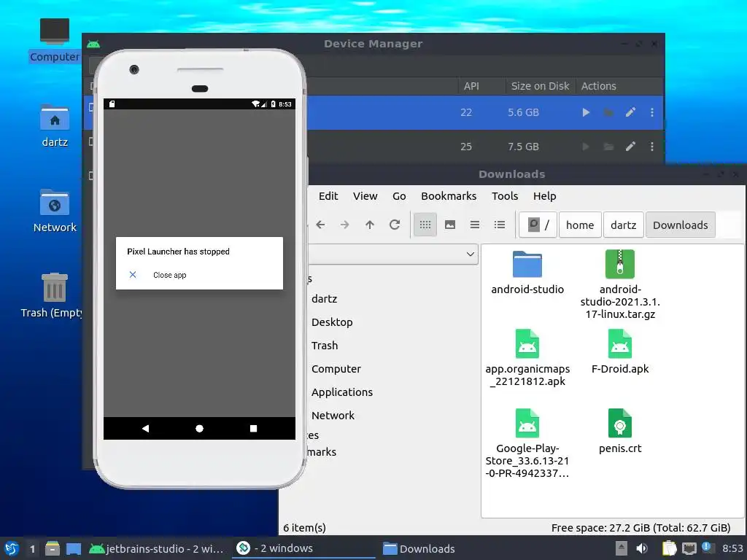Switch to thumbnail view mode
Image resolution: width=747 pixels, height=560 pixels.
tap(450, 225)
